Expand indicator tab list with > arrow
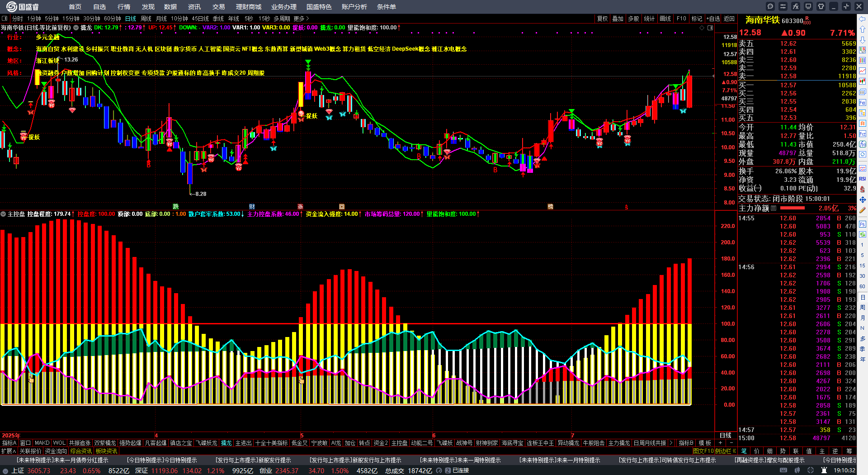Screen dimensions: 868x475 click(x=671, y=443)
